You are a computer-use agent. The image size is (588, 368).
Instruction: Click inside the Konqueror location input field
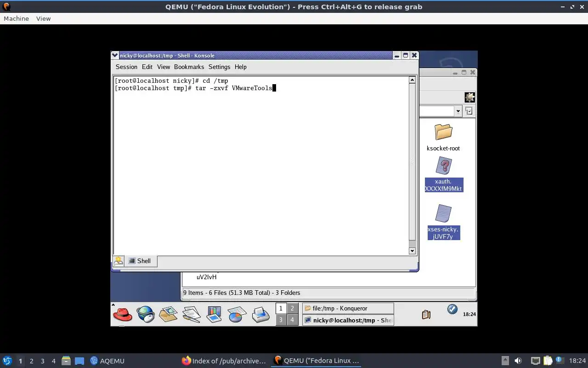coord(436,111)
